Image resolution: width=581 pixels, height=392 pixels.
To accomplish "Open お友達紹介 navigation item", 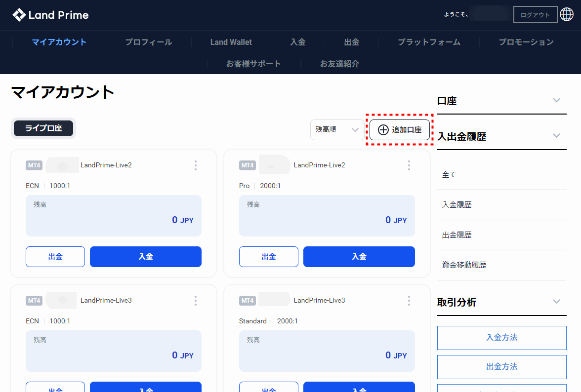I will pyautogui.click(x=340, y=64).
